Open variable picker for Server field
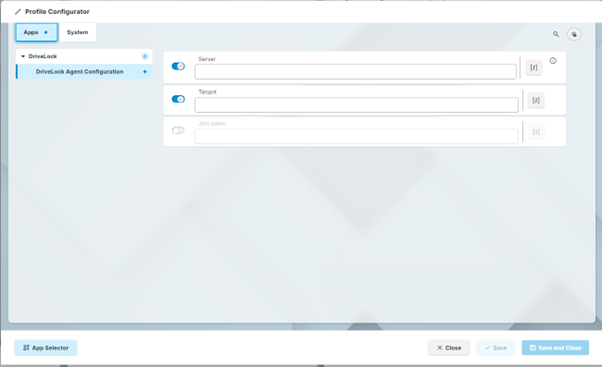 pos(534,68)
